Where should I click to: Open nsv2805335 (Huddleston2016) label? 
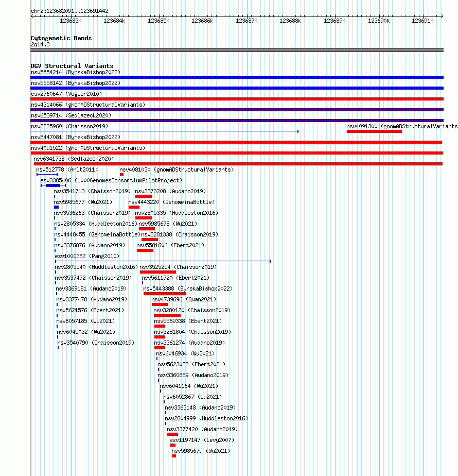177,213
